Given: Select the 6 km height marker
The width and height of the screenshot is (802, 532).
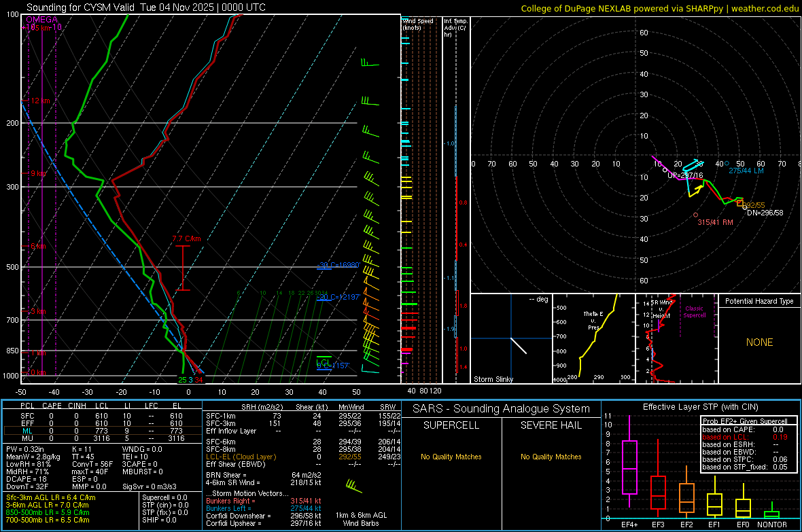Looking at the screenshot, I should tap(38, 247).
